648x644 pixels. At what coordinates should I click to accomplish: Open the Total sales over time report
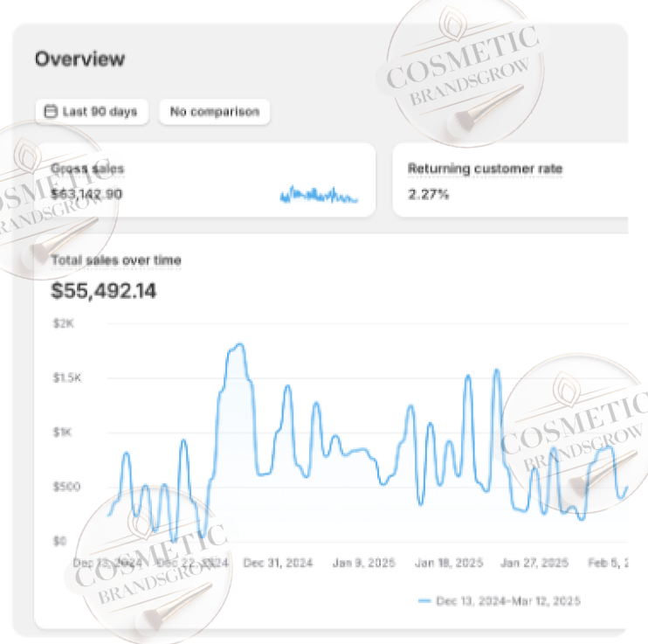(x=116, y=260)
